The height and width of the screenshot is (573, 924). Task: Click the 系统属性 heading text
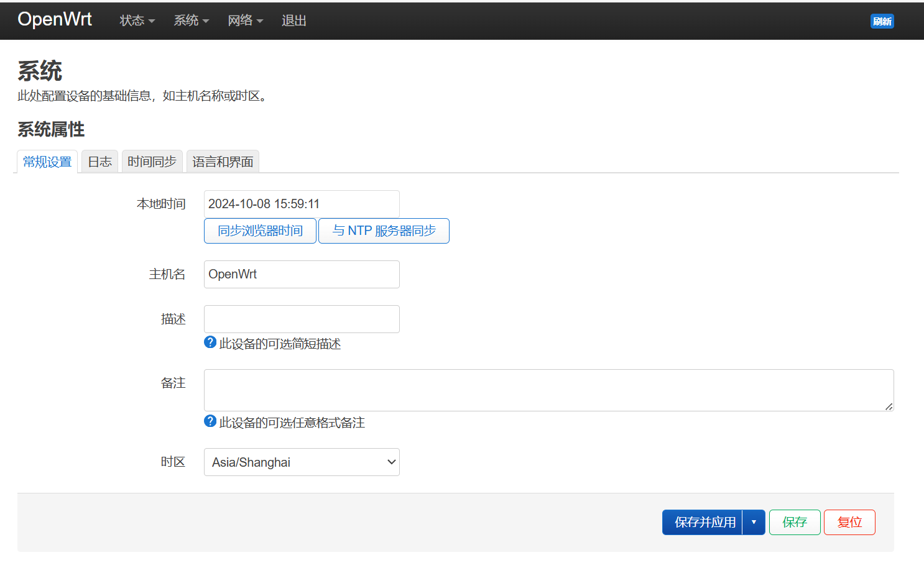[x=51, y=129]
